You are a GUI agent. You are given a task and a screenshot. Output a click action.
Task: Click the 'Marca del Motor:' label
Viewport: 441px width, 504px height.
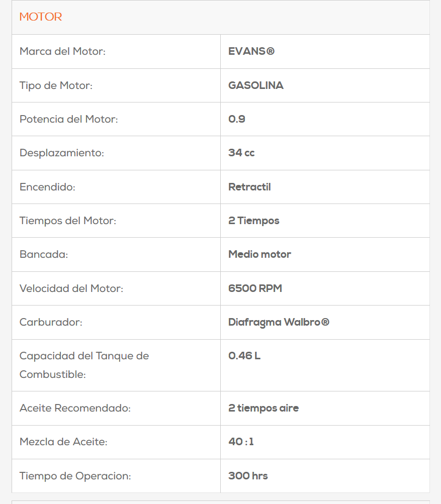click(x=62, y=51)
